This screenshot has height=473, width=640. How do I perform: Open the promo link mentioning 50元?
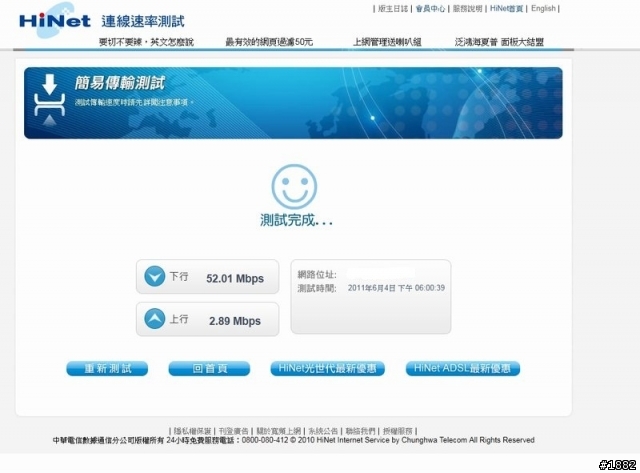[x=269, y=42]
